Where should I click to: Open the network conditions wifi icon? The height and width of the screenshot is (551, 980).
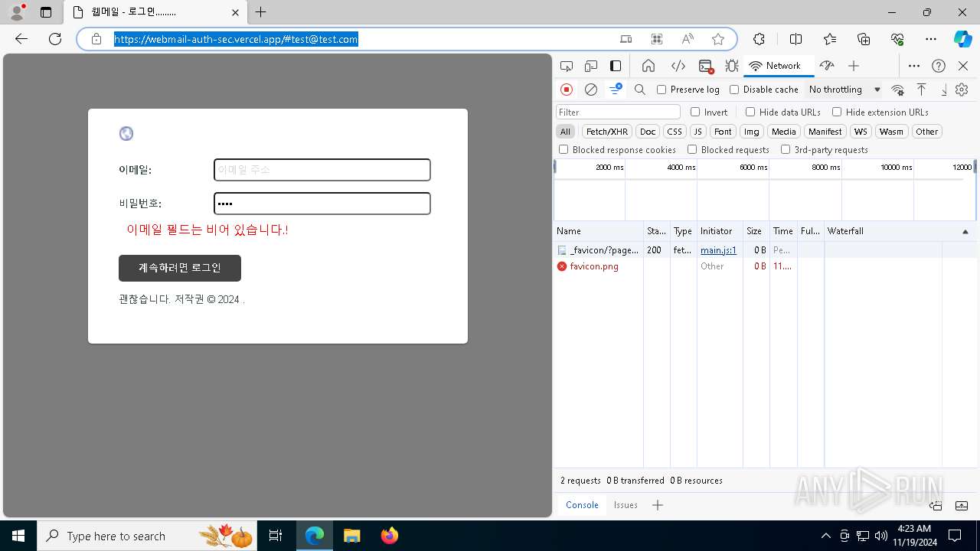tap(898, 90)
